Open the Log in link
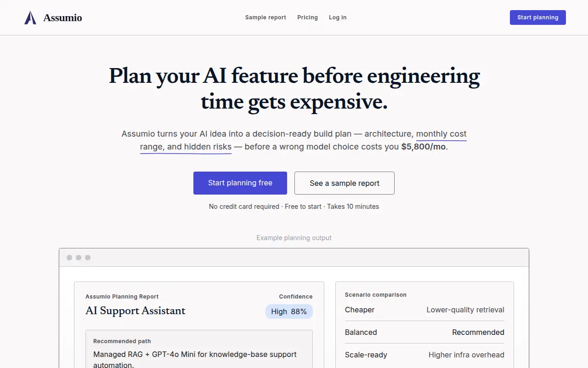 [338, 17]
